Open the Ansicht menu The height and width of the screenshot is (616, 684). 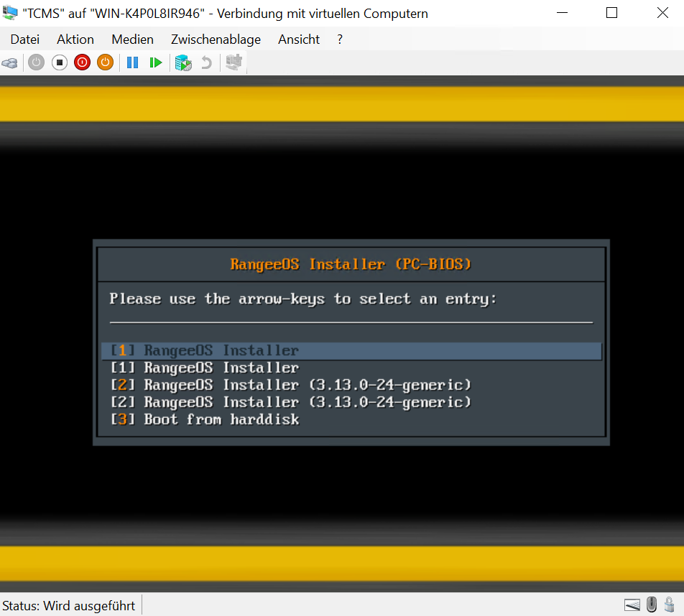click(299, 39)
